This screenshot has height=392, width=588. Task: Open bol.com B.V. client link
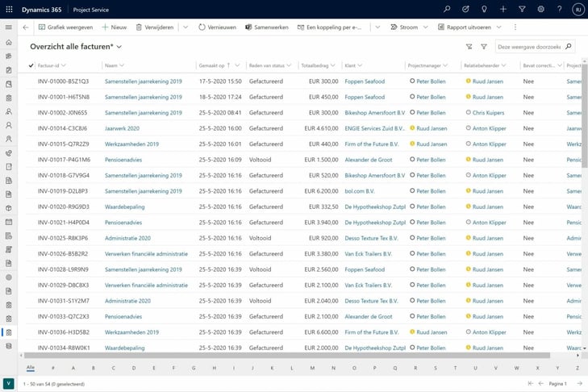359,191
